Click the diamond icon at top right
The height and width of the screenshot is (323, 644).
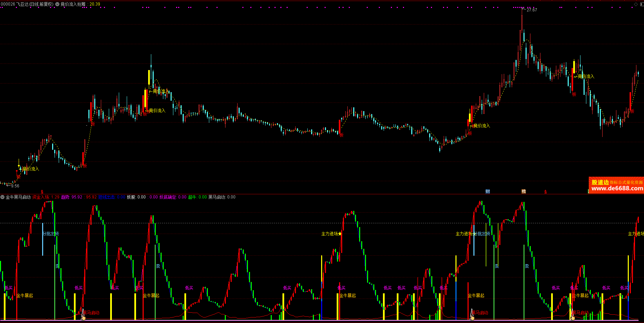click(636, 4)
